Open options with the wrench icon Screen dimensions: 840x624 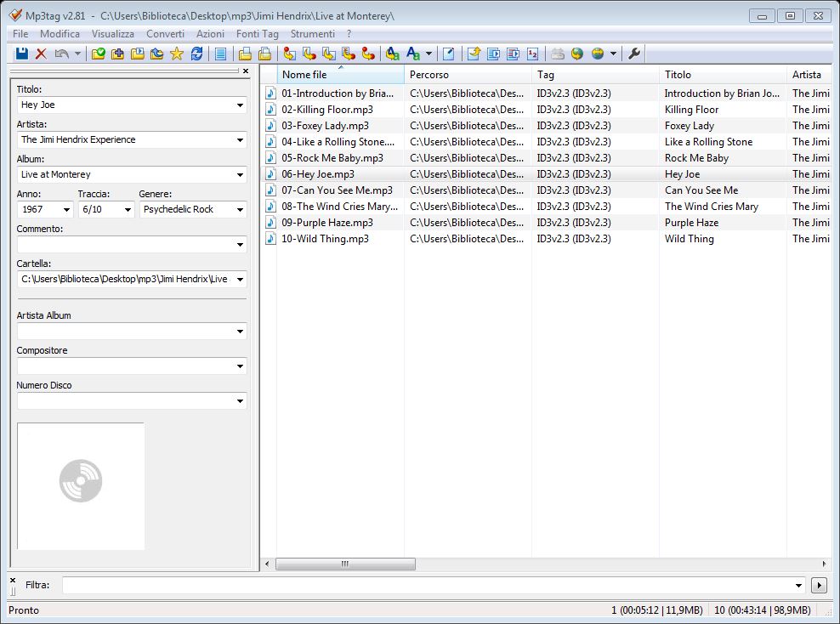point(634,54)
